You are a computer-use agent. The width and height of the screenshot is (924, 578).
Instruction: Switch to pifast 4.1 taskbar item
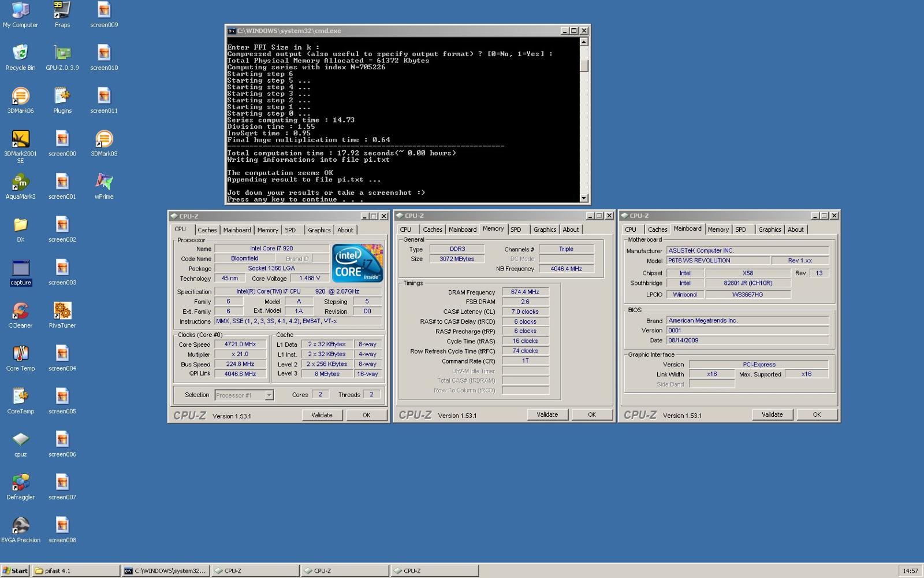tap(76, 570)
